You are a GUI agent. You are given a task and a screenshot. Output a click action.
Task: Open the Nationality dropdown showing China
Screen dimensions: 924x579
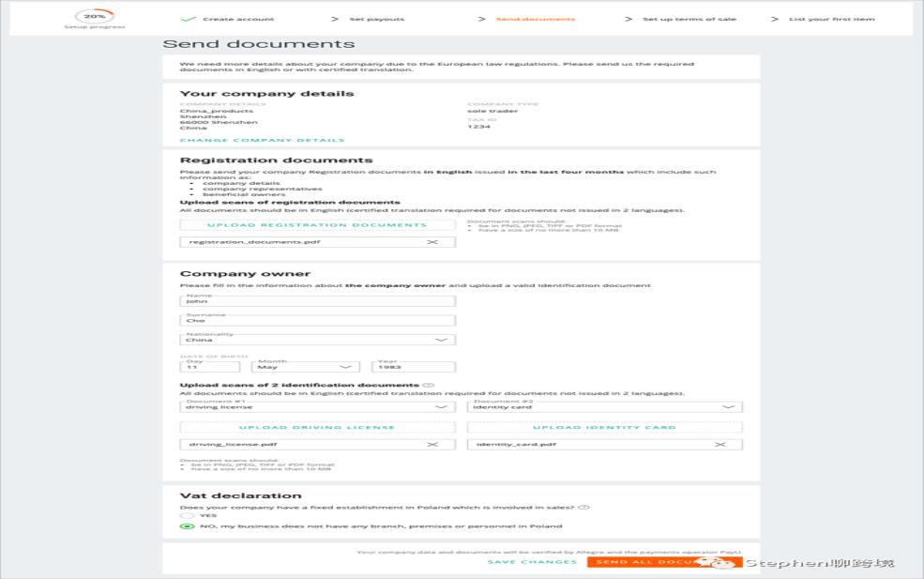pyautogui.click(x=318, y=340)
